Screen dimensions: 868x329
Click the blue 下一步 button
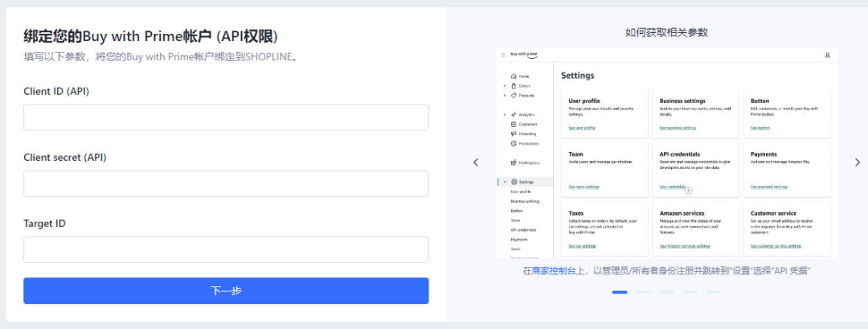pyautogui.click(x=226, y=290)
